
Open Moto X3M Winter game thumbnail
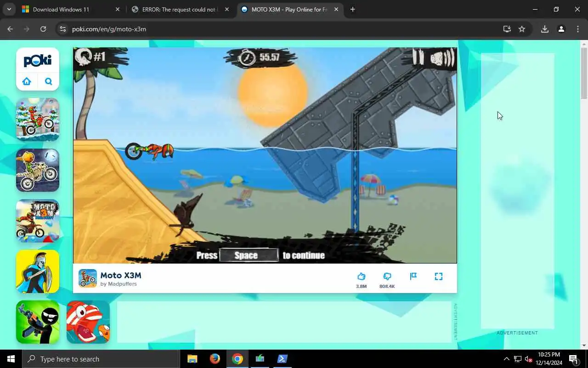tap(38, 120)
